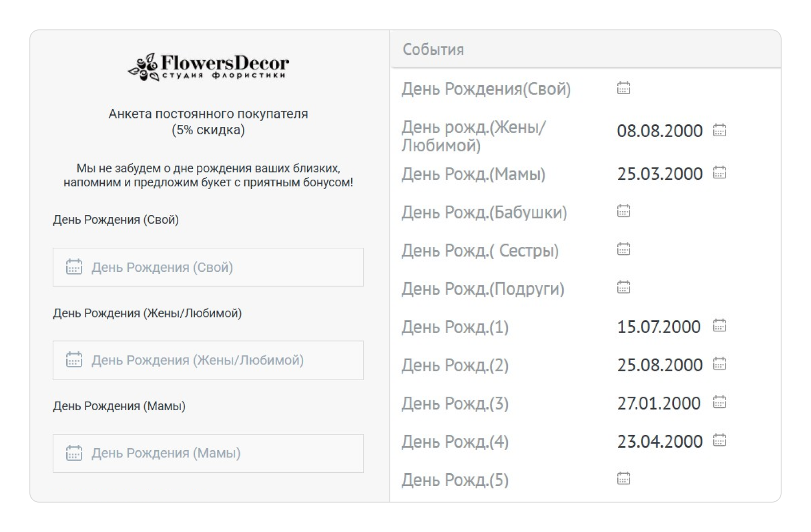Click calendar icon for День Рожд.(Подруги)
This screenshot has height=532, width=811.
tap(623, 287)
